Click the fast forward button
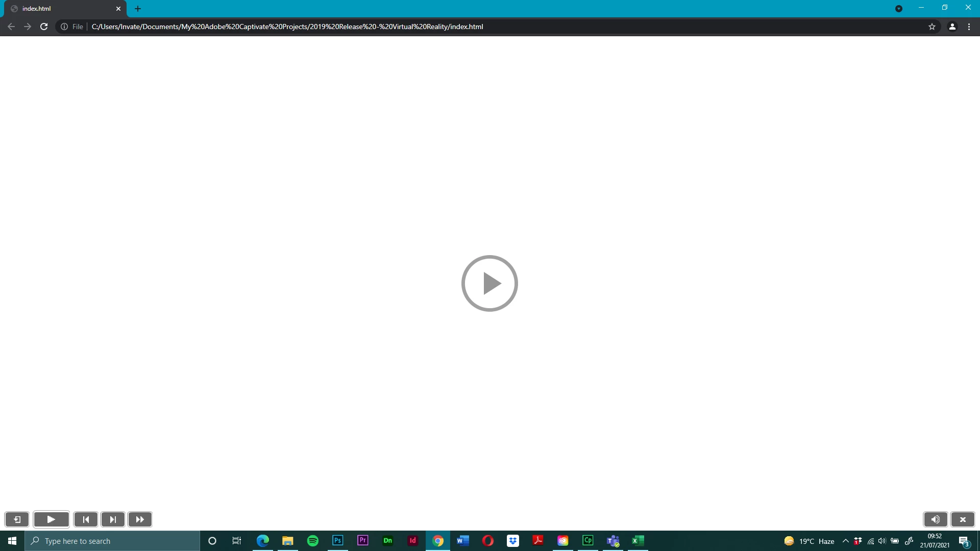The height and width of the screenshot is (551, 980). pyautogui.click(x=140, y=519)
